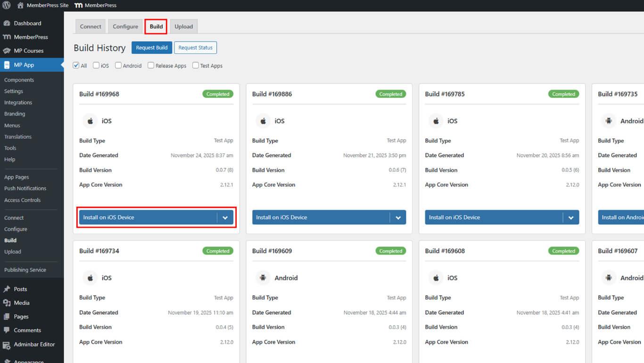644x363 pixels.
Task: Expand install options dropdown for Build #169968
Action: tap(225, 218)
